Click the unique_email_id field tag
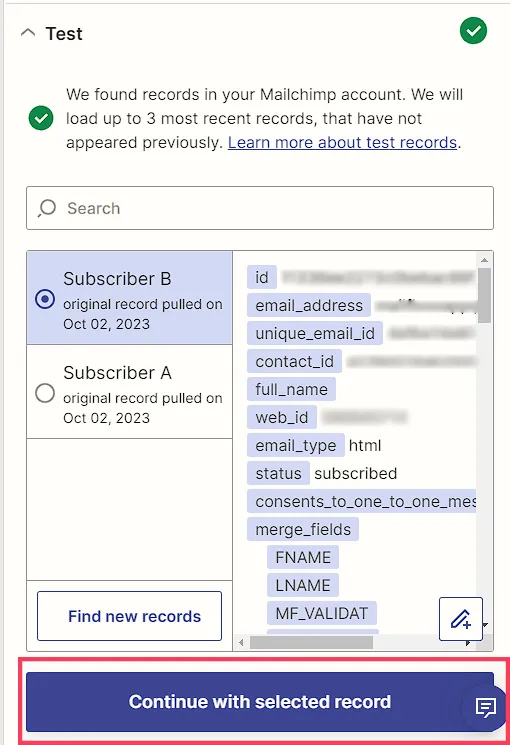 click(315, 334)
